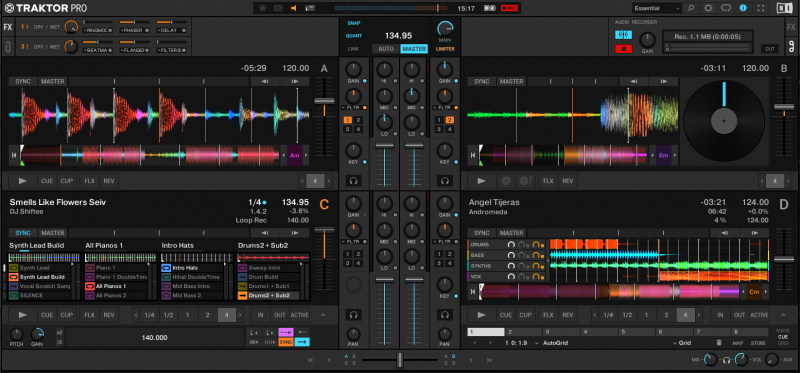Play Deck A with the play button
The height and width of the screenshot is (373, 800).
(x=22, y=181)
